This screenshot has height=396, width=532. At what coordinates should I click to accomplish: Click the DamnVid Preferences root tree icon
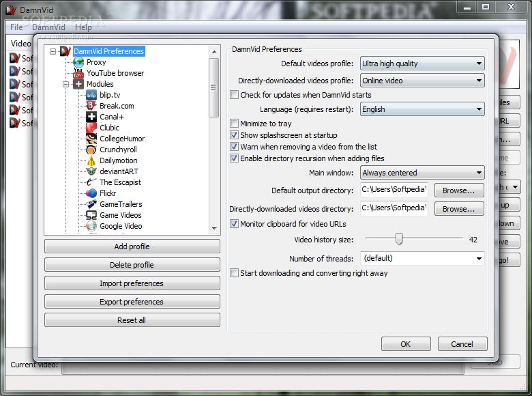65,51
